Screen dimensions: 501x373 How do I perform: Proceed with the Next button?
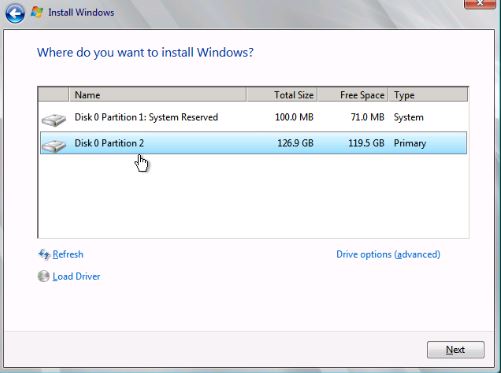(456, 350)
